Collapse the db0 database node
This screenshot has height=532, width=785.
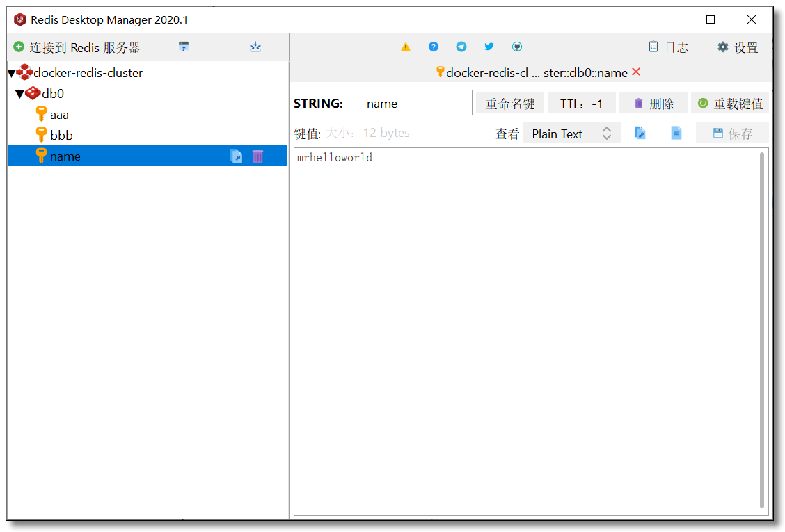pyautogui.click(x=19, y=94)
